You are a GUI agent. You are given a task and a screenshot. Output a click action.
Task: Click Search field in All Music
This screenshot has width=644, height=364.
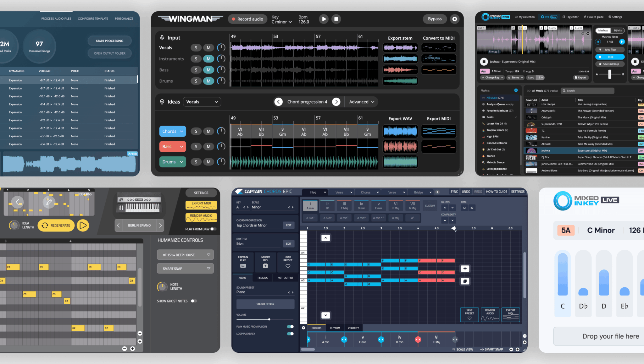pos(588,91)
